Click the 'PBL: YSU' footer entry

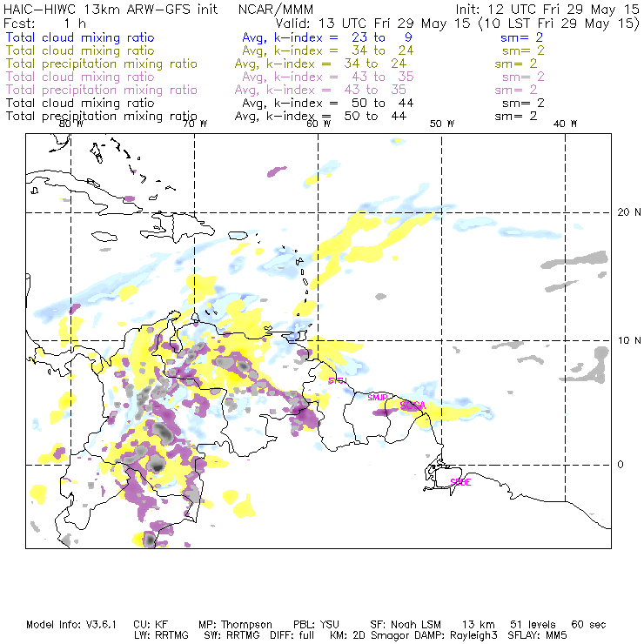(x=316, y=625)
